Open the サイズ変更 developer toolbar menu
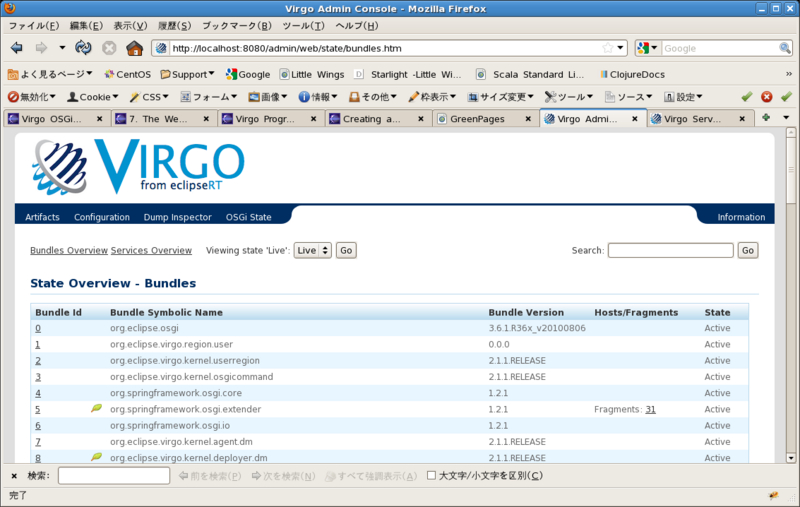This screenshot has height=507, width=800. tap(501, 96)
